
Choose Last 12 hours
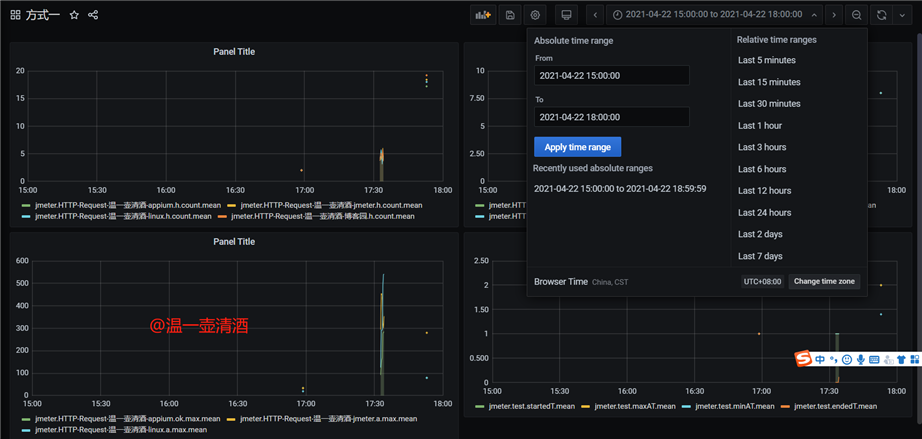pyautogui.click(x=764, y=190)
